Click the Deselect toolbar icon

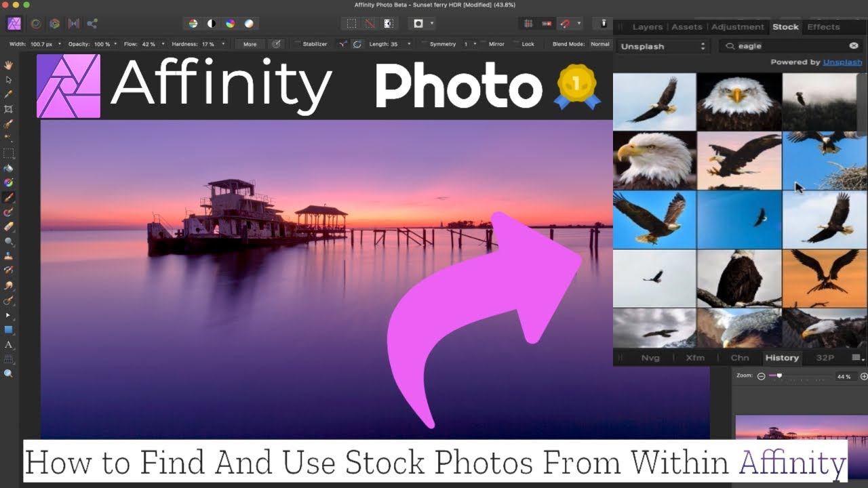click(x=370, y=24)
